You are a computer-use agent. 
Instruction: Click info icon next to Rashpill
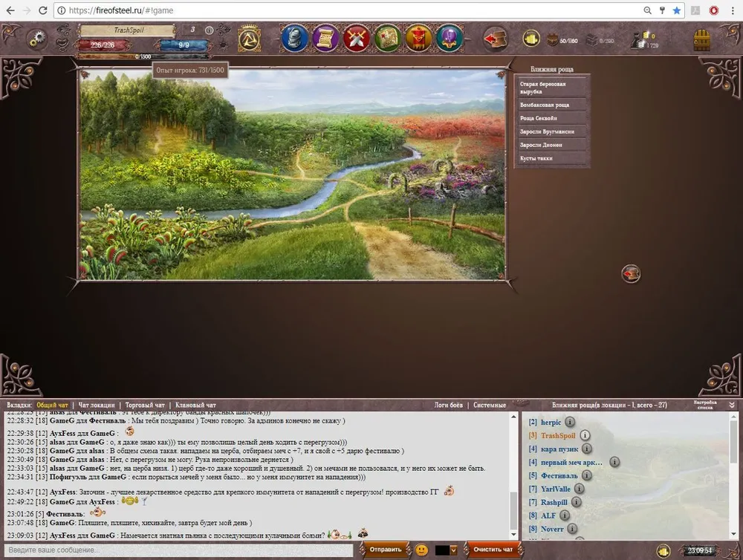point(577,502)
